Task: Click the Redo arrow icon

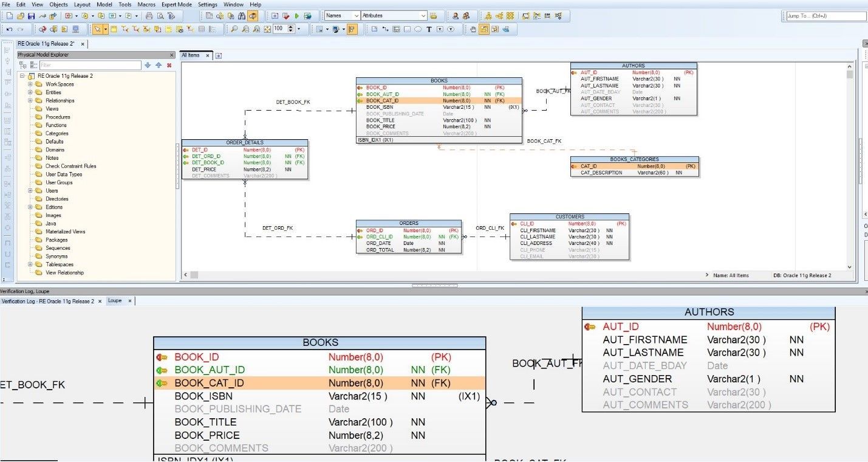Action: [x=20, y=29]
